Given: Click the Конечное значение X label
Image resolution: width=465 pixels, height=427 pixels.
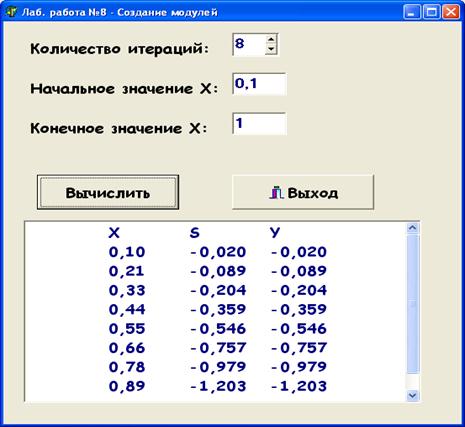Looking at the screenshot, I should click(119, 128).
